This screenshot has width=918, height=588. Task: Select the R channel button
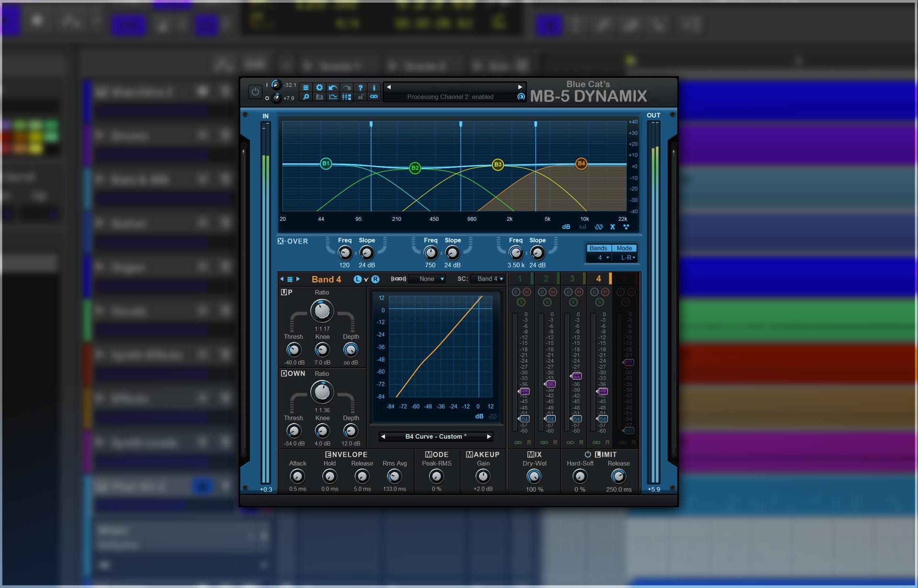[375, 279]
